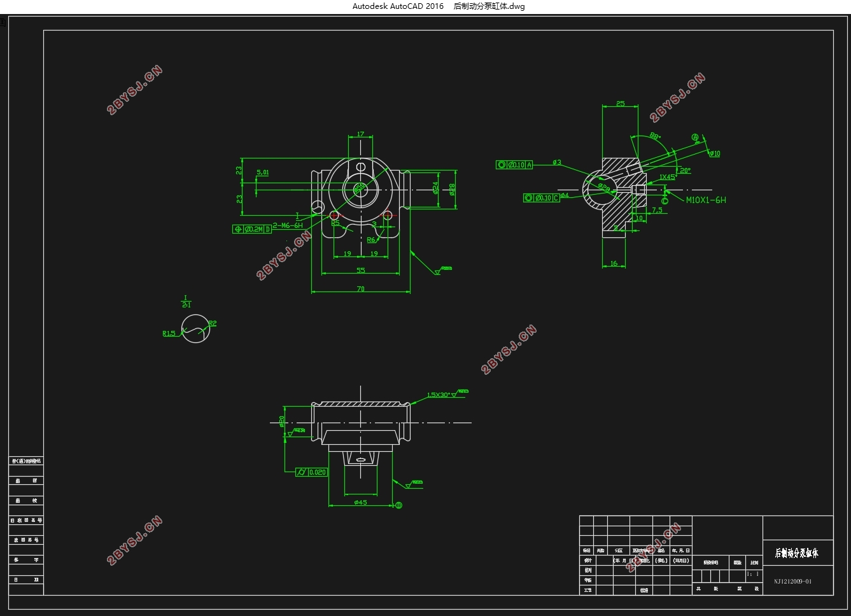The width and height of the screenshot is (851, 616).
Task: Select the 7,5 dimension text
Action: 657,210
